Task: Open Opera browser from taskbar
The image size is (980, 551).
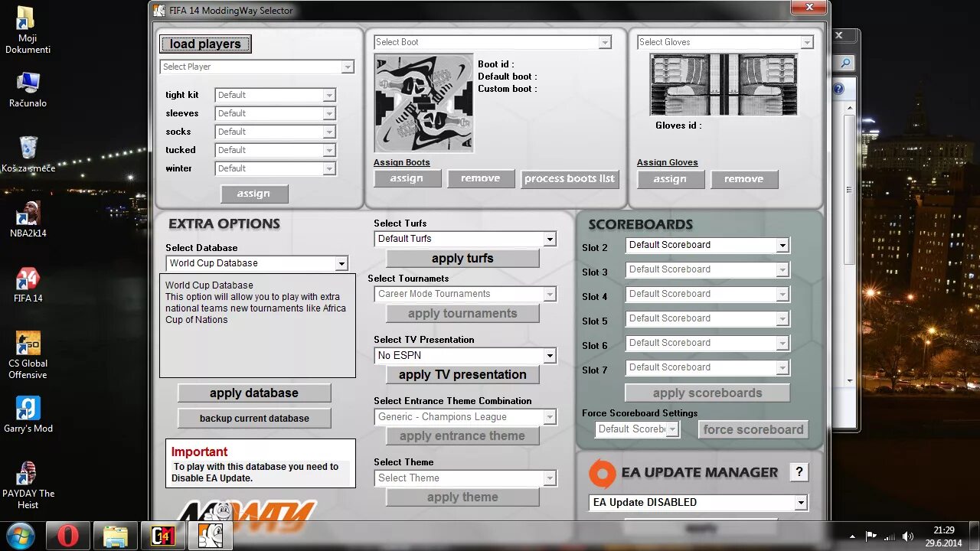Action: [x=67, y=535]
